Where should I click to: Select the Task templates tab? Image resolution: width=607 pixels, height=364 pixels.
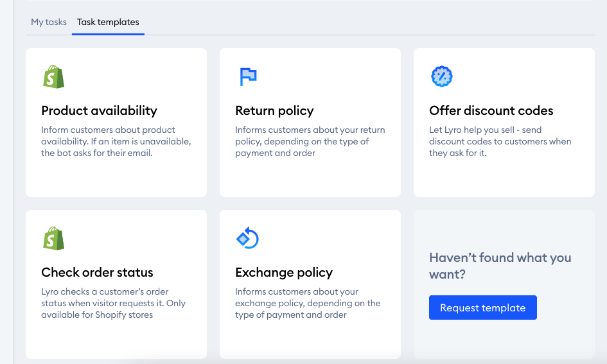pos(108,22)
